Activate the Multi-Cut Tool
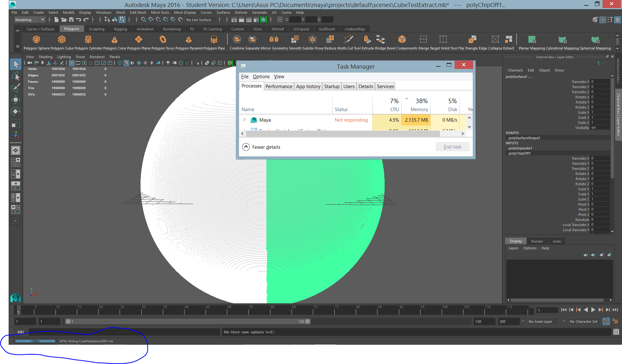 349,40
